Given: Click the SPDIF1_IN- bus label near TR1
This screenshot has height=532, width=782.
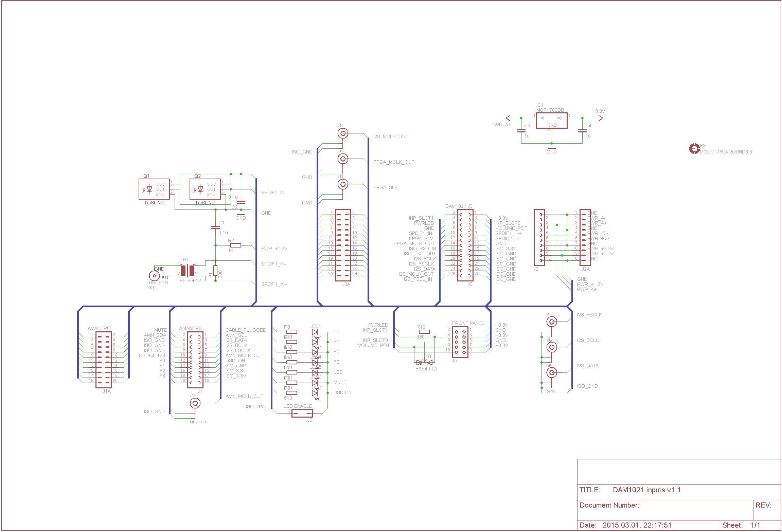Looking at the screenshot, I should [273, 264].
